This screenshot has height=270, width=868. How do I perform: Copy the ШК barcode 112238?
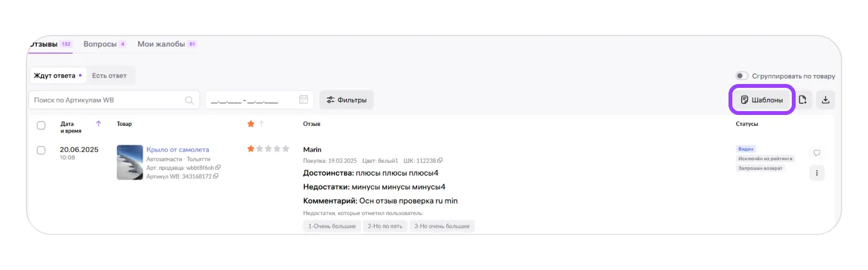click(440, 161)
